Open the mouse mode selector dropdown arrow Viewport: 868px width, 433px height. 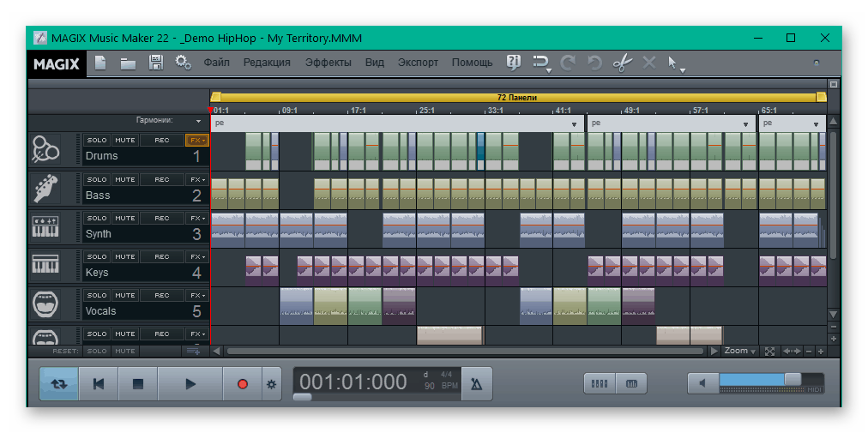pyautogui.click(x=683, y=70)
